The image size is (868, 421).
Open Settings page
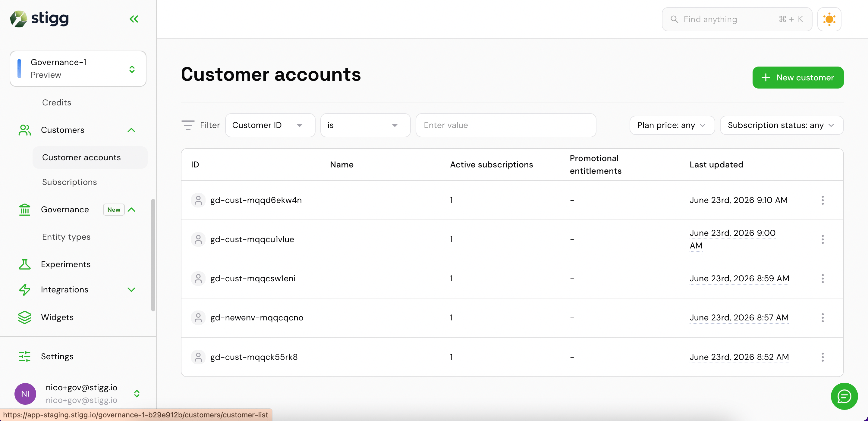tap(57, 356)
